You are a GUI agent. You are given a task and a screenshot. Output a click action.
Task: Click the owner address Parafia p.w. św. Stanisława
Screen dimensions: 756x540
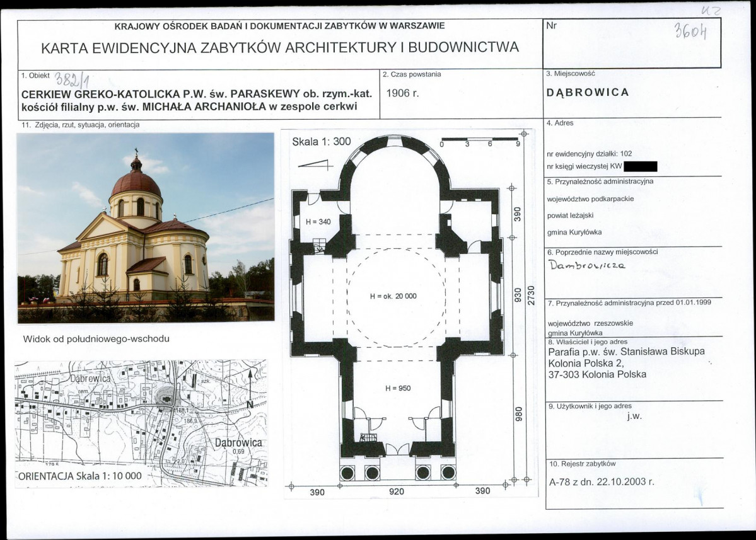click(626, 352)
